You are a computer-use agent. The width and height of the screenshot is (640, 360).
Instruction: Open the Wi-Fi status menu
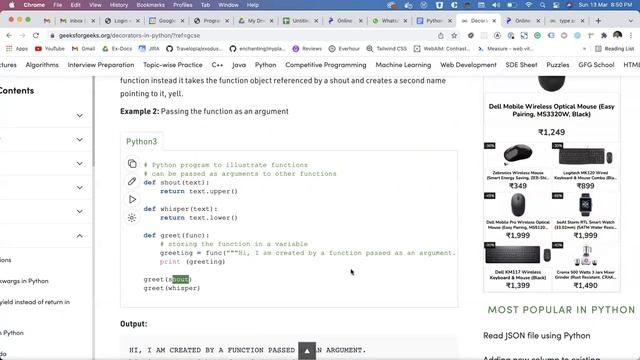click(x=529, y=5)
